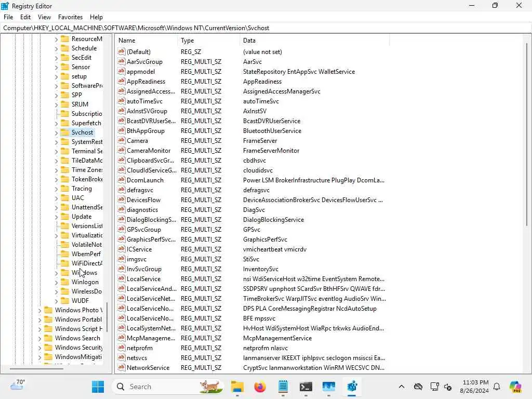Click the BluetoothUserService data cell
This screenshot has width=532, height=399.
point(272,130)
